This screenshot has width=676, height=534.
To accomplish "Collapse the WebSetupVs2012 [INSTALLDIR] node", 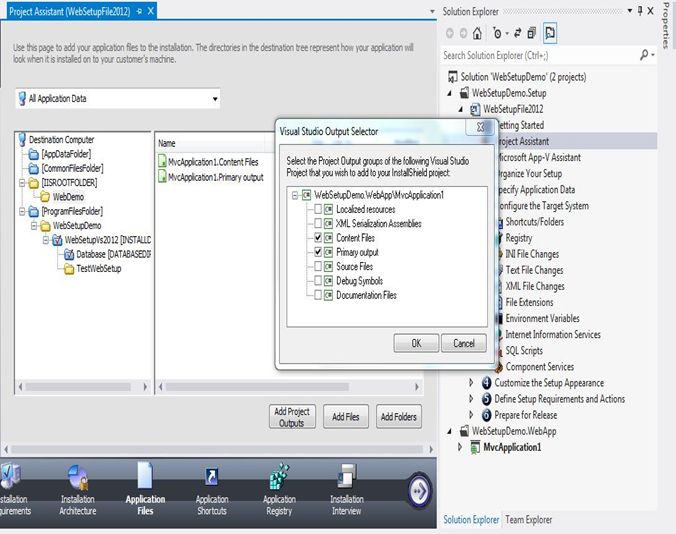I will (45, 240).
